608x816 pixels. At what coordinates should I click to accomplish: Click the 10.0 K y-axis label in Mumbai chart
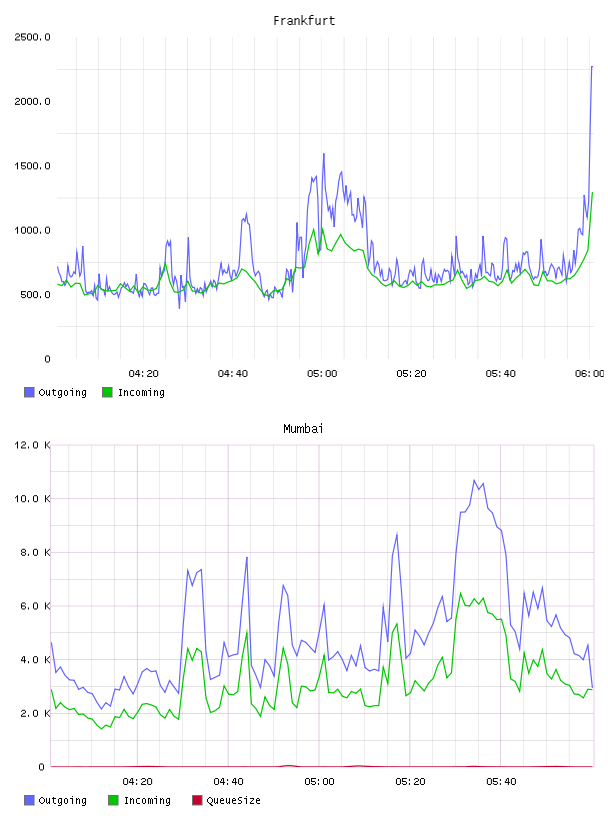pos(32,499)
